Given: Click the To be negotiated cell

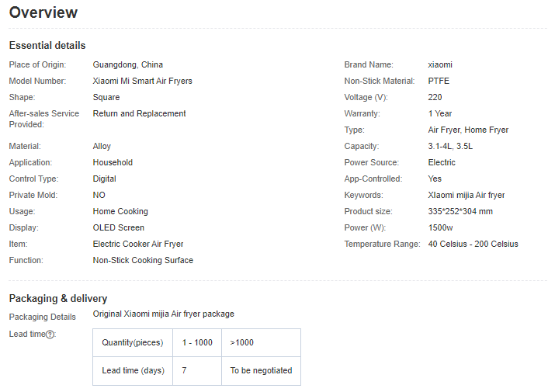Looking at the screenshot, I should click(261, 371).
